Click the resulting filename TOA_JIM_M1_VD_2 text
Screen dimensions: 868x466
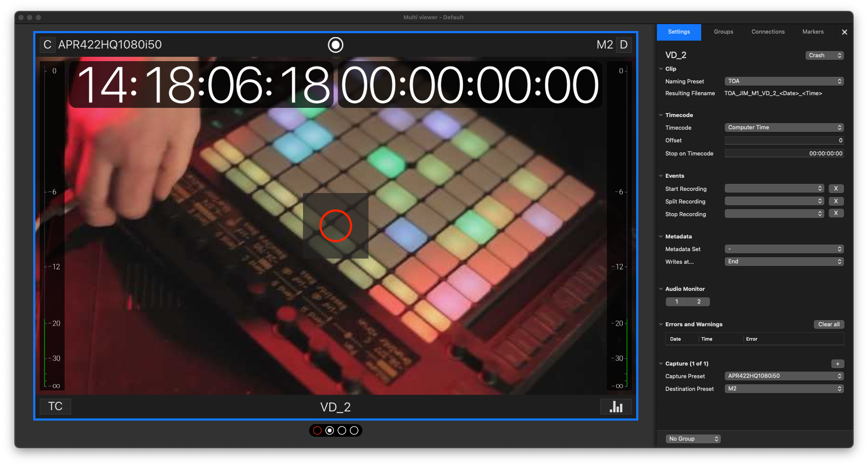point(773,93)
